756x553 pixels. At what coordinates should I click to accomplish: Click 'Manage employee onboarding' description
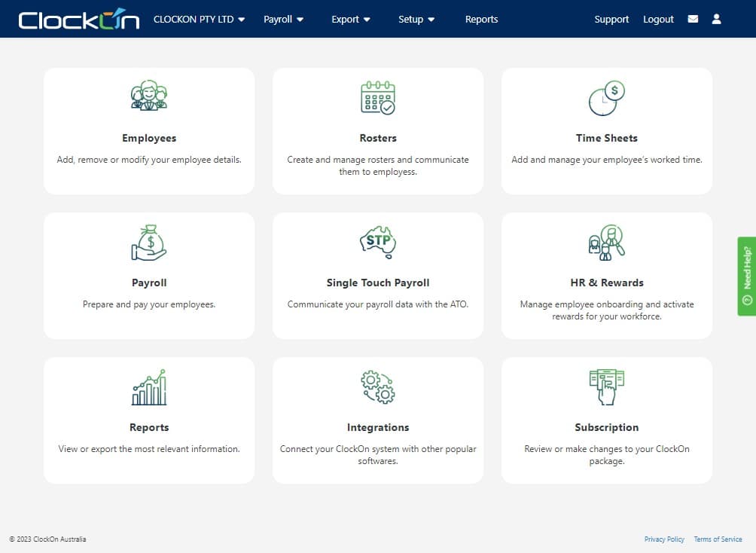coord(607,310)
